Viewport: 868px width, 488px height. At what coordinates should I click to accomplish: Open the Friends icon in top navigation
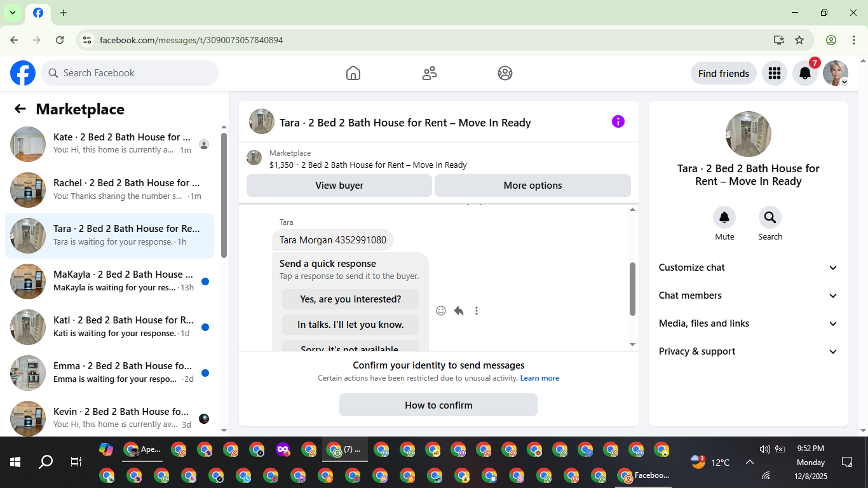tap(430, 73)
